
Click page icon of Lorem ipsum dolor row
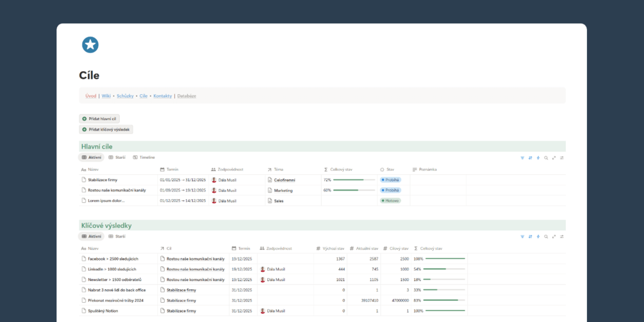pos(84,200)
